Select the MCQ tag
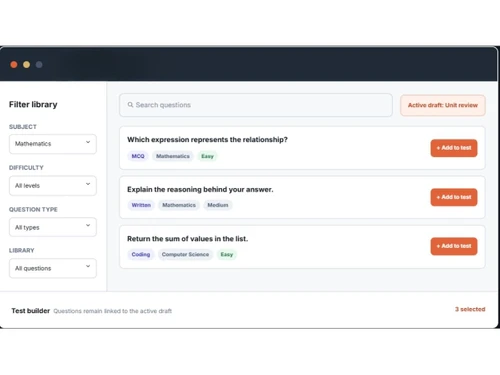Image resolution: width=500 pixels, height=375 pixels. [138, 156]
